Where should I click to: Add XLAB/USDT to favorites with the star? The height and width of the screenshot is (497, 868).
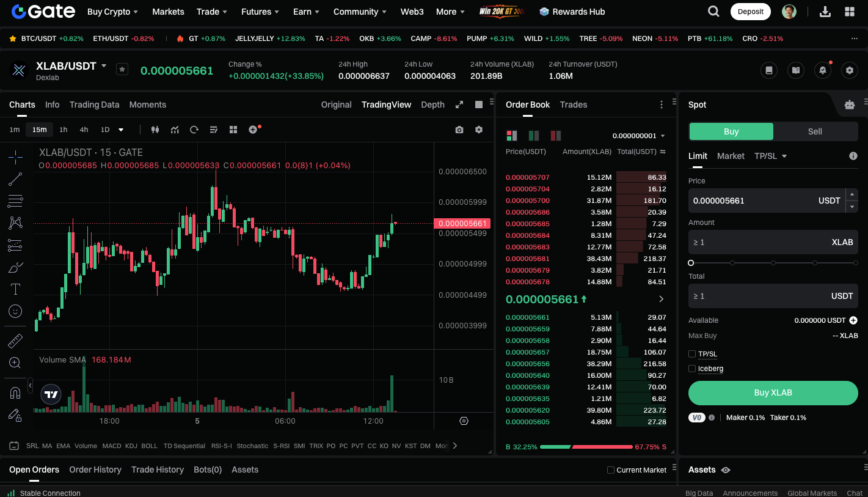point(122,70)
